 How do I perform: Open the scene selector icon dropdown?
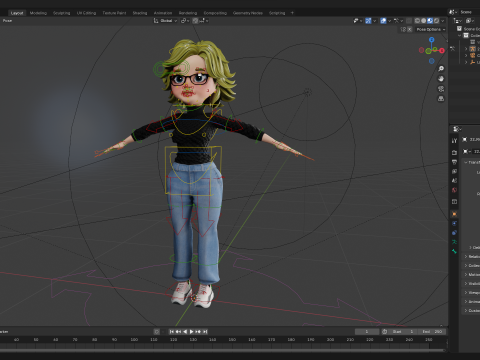(453, 12)
